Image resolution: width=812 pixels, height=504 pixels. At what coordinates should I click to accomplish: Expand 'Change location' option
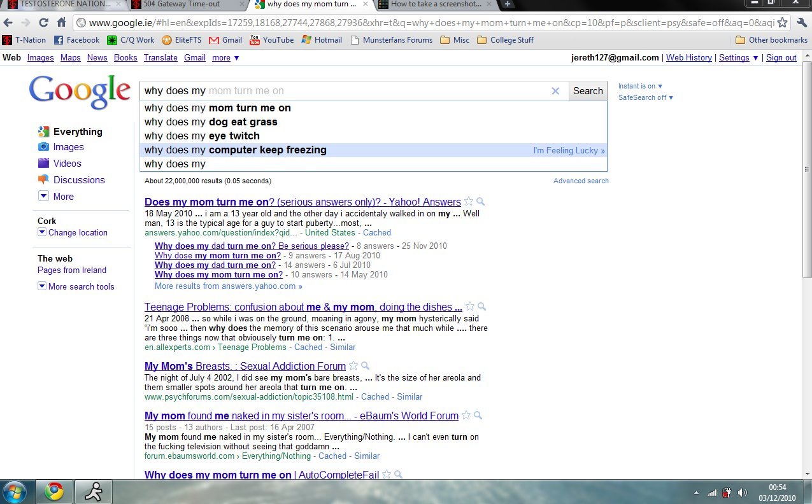tap(73, 232)
